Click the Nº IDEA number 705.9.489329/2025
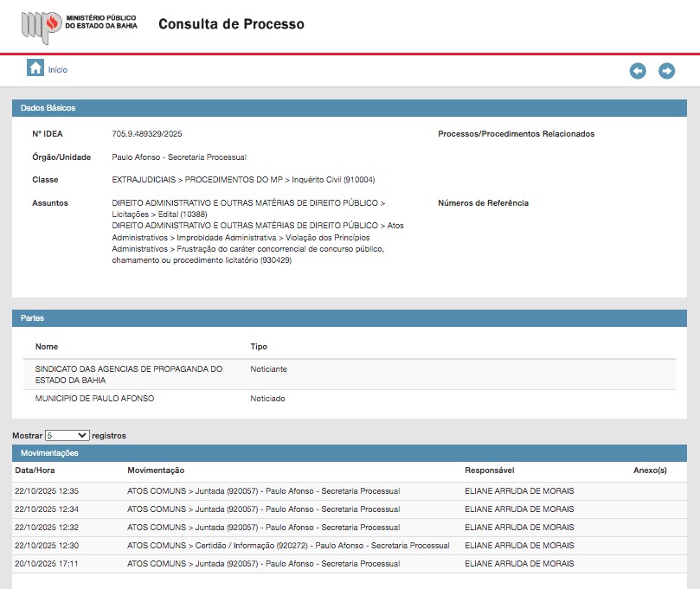Screen dimensions: 700x589 click(x=147, y=134)
